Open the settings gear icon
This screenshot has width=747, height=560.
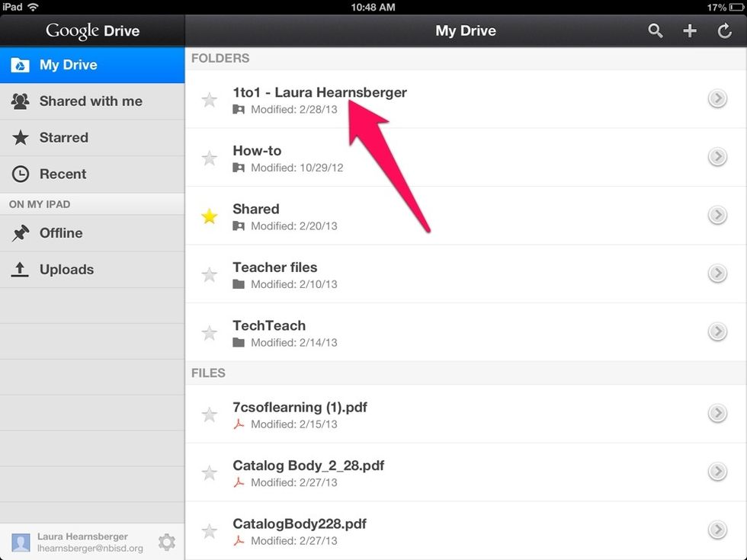(x=166, y=542)
